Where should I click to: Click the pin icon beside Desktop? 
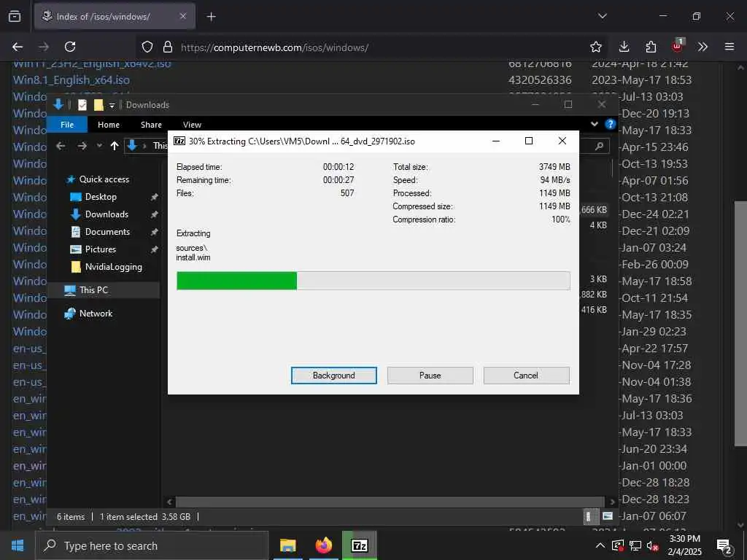[154, 197]
